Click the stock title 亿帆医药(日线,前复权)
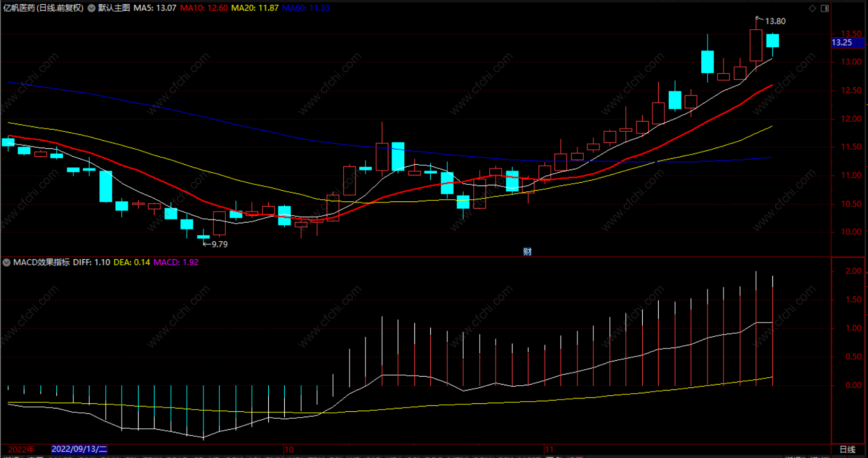The height and width of the screenshot is (458, 868). [44, 8]
